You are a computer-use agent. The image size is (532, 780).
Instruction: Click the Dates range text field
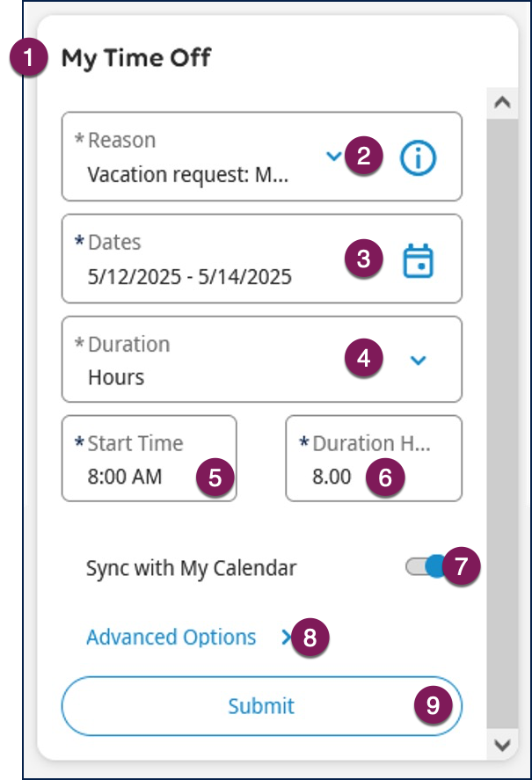point(190,276)
